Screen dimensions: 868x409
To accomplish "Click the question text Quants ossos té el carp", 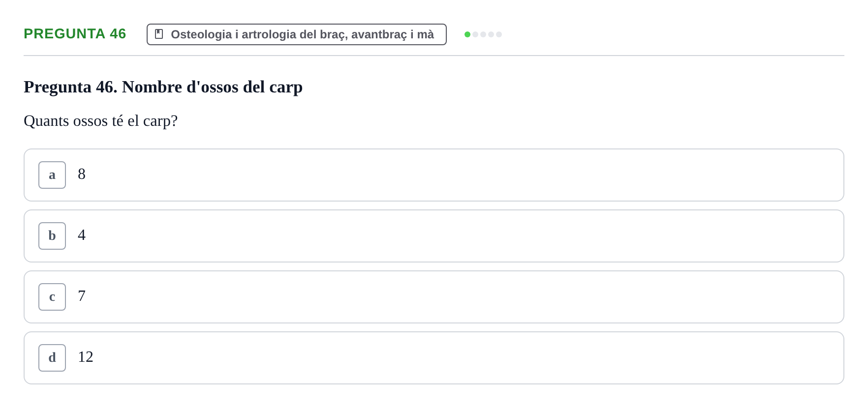I will (100, 121).
